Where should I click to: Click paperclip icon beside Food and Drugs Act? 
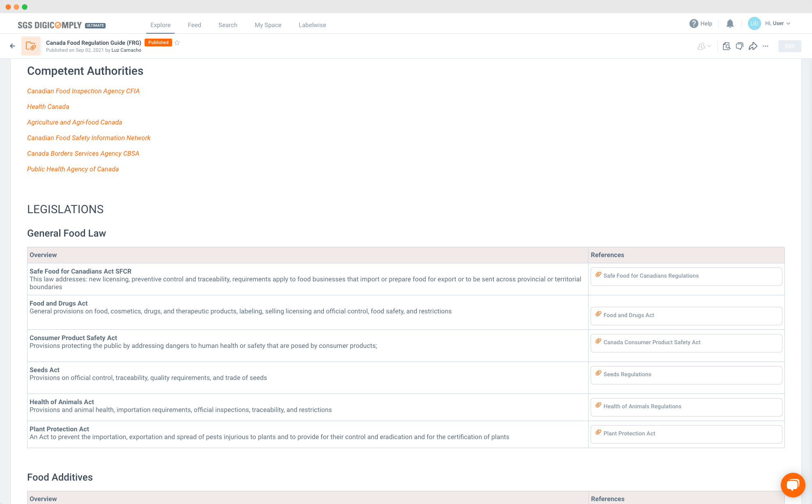[x=598, y=314]
